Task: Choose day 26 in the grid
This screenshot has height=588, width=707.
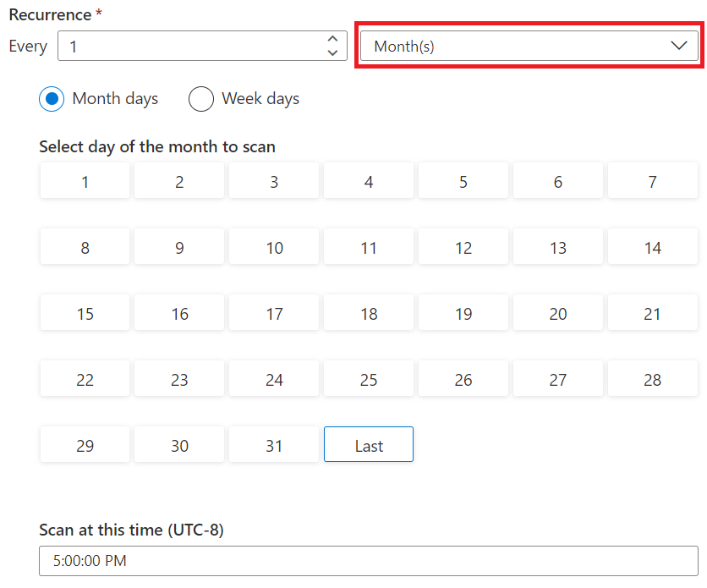Action: pyautogui.click(x=463, y=380)
